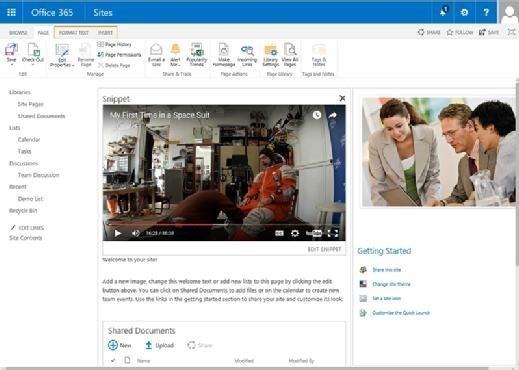Open Shared Documents in sidebar
The height and width of the screenshot is (370, 519).
point(41,116)
